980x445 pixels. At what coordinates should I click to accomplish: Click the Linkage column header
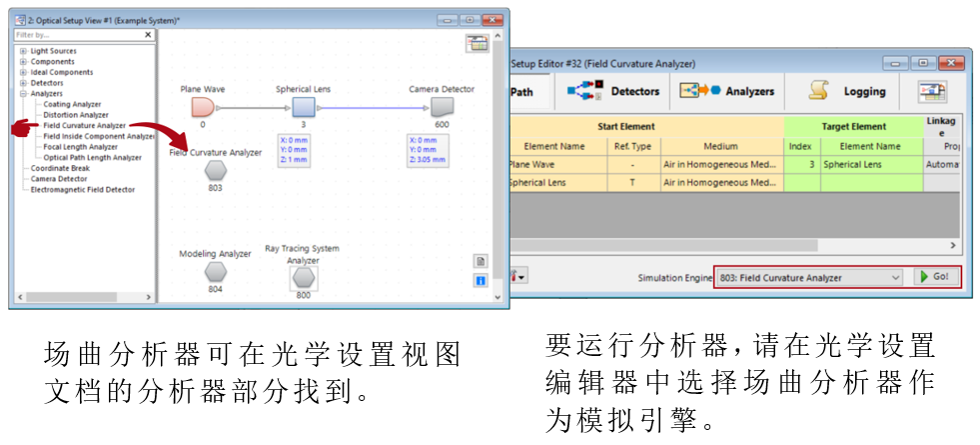pos(941,126)
